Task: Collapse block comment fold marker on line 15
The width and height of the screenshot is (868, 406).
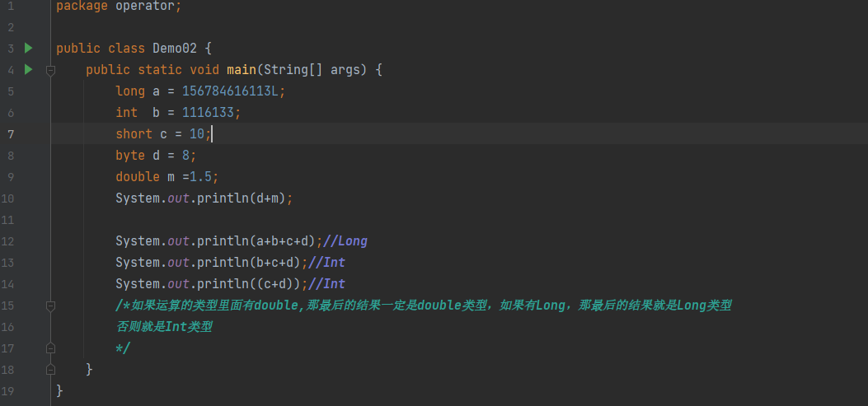Action: [x=50, y=306]
